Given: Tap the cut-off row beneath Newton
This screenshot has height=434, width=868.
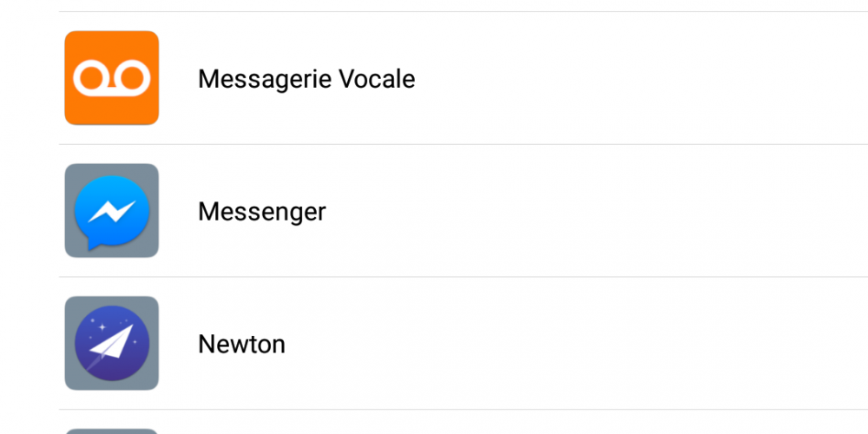Looking at the screenshot, I should (464, 423).
